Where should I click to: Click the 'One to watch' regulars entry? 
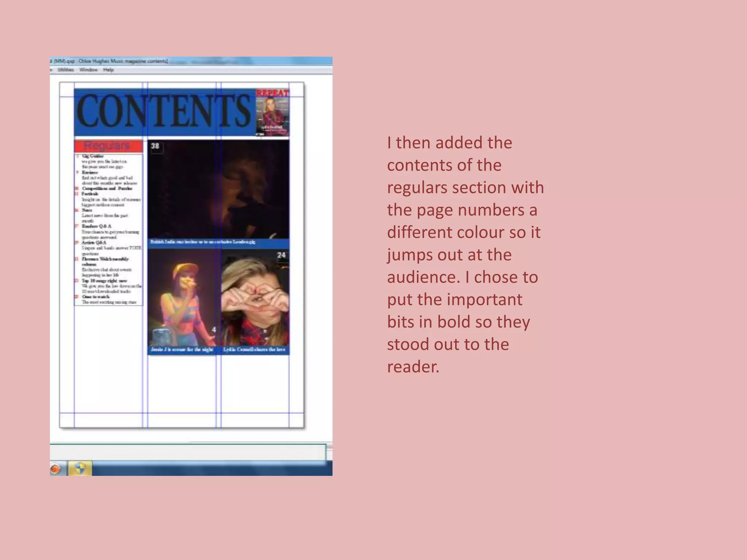point(96,297)
